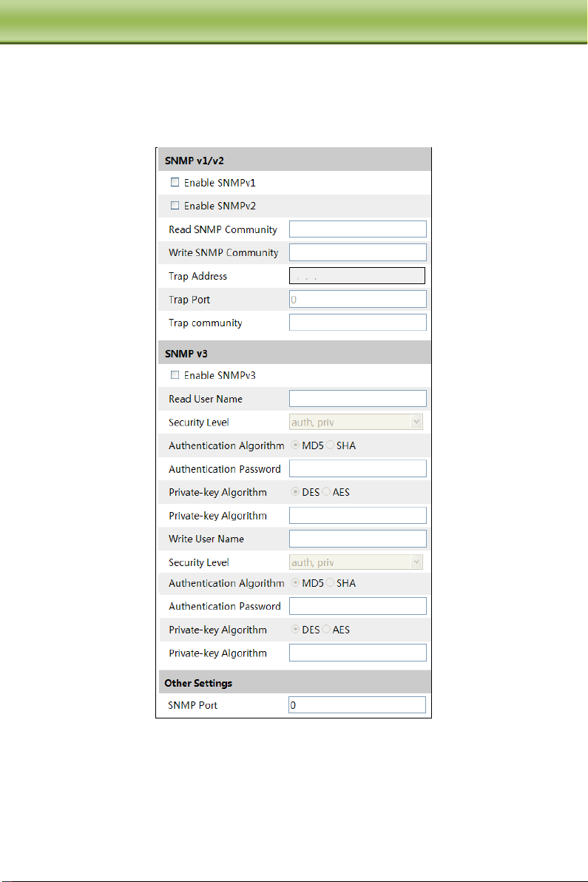Click the Write User Name field
Screen dimensions: 588x882
click(357, 539)
